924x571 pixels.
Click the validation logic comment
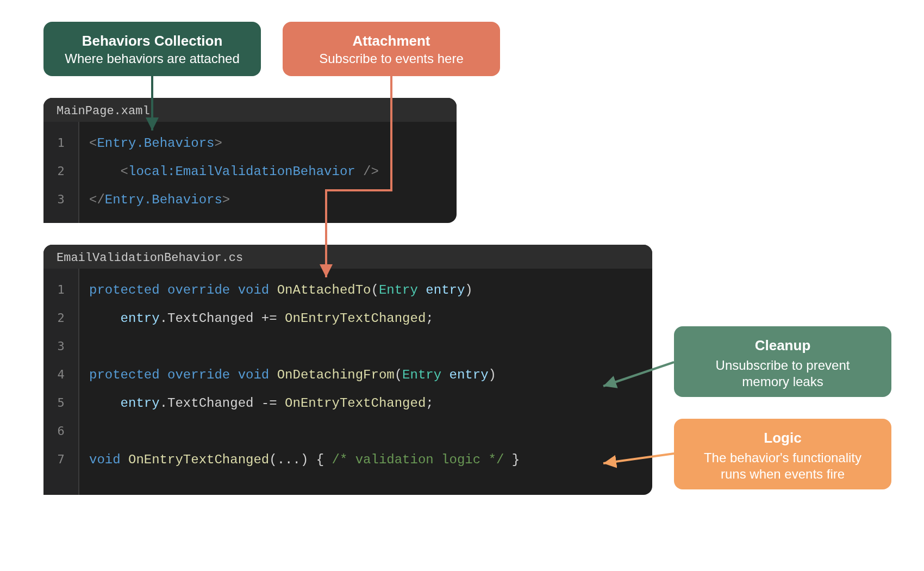(x=418, y=460)
